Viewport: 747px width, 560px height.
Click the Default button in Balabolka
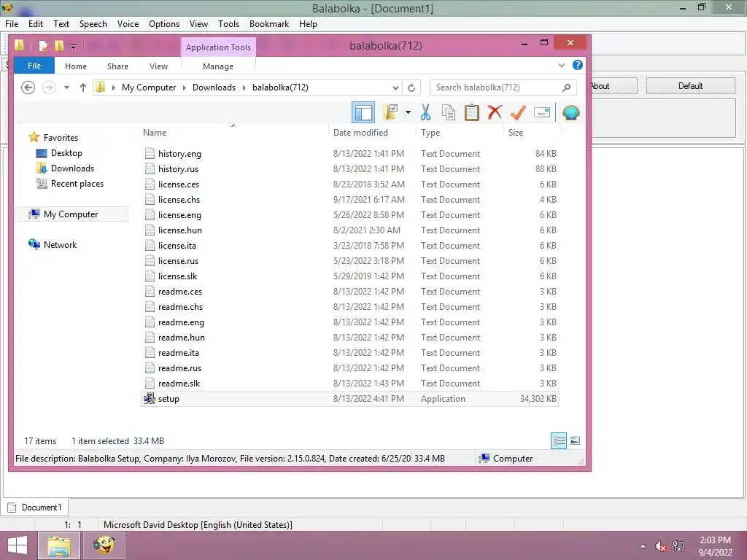690,86
